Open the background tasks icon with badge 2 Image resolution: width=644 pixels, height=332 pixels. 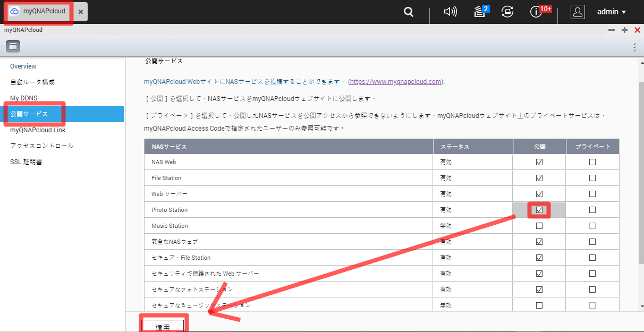point(480,12)
